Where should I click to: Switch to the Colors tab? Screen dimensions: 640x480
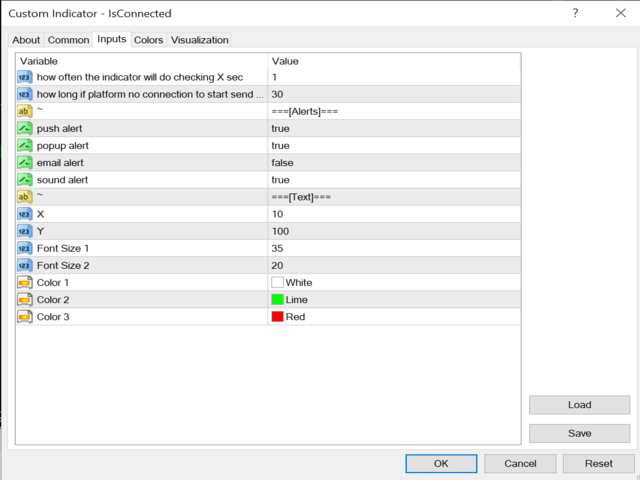[x=149, y=40]
